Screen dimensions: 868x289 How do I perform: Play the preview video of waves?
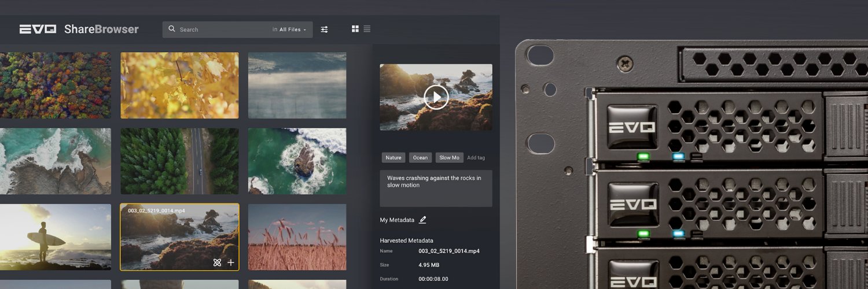coord(436,97)
